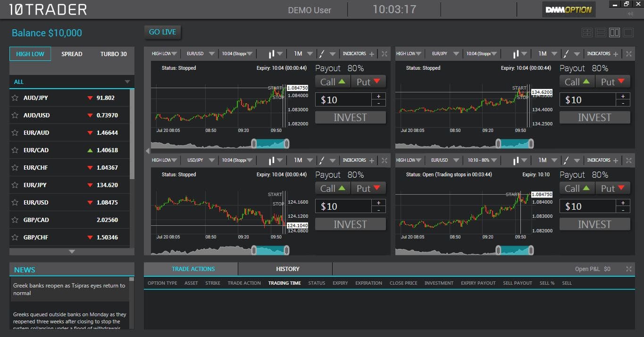
Task: Toggle the star next to EUR/CAD
Action: pos(15,150)
